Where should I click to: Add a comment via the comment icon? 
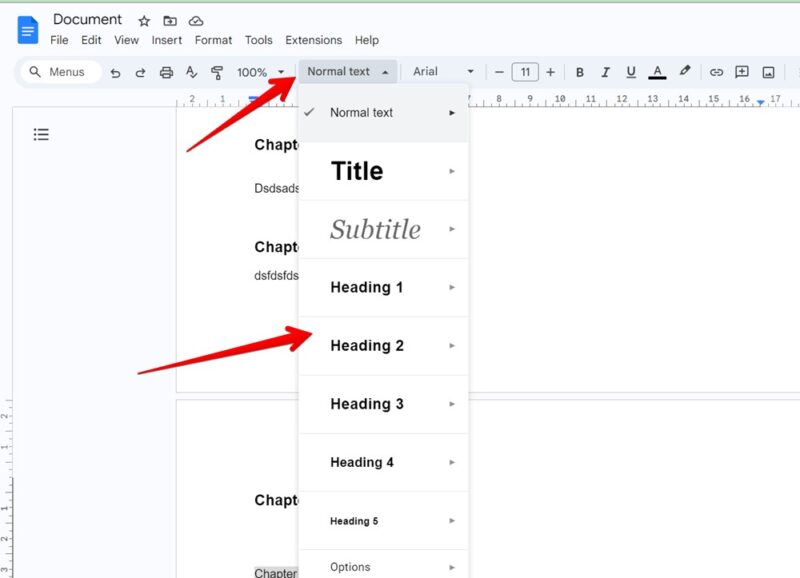tap(741, 71)
